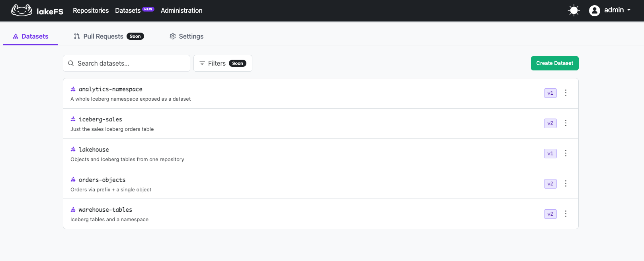Open the Filters button
The height and width of the screenshot is (261, 644).
click(223, 63)
